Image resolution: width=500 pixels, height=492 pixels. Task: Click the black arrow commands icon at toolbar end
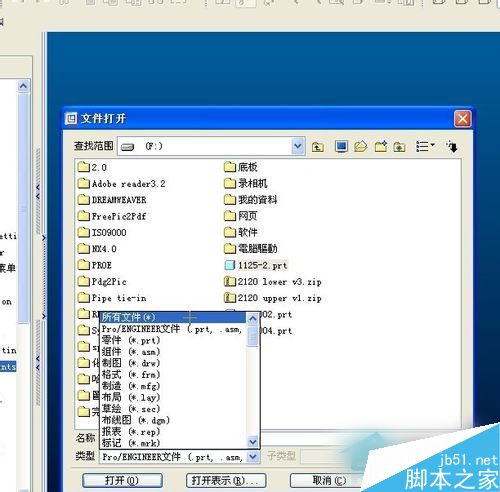click(x=452, y=146)
